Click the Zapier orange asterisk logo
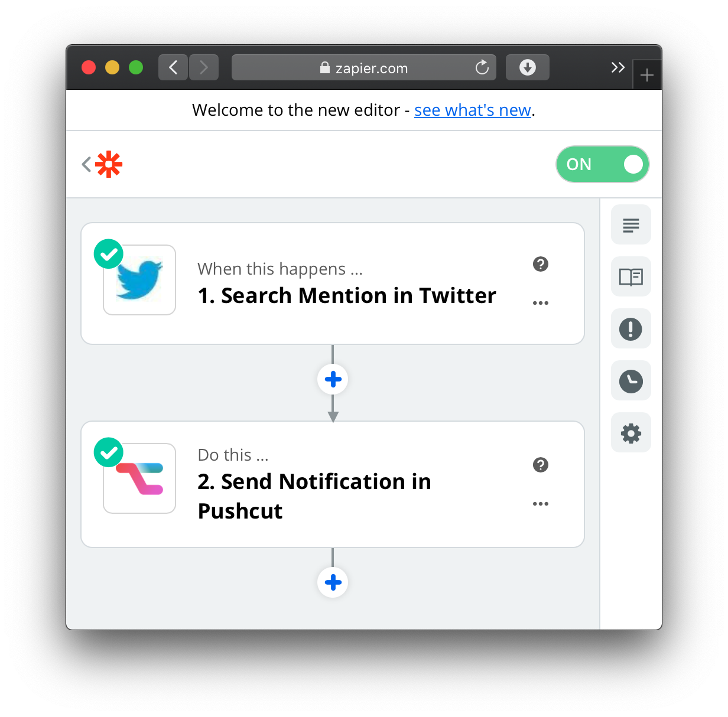The height and width of the screenshot is (717, 728). click(109, 164)
